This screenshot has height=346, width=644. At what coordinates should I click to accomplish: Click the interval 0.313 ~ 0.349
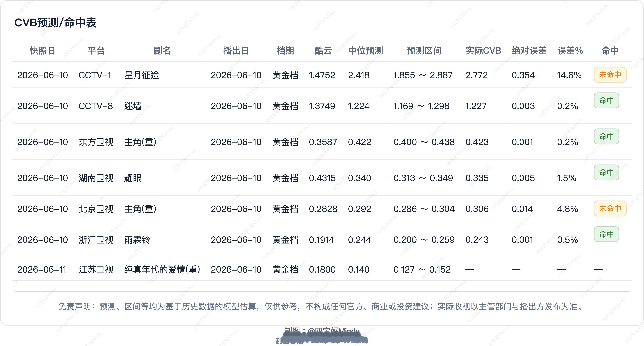pos(423,178)
